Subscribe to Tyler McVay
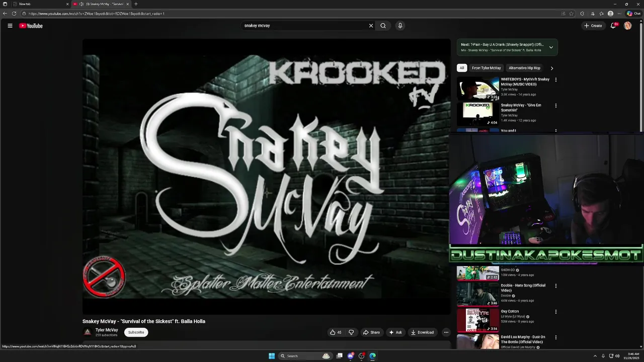The height and width of the screenshot is (362, 644). coord(136,332)
